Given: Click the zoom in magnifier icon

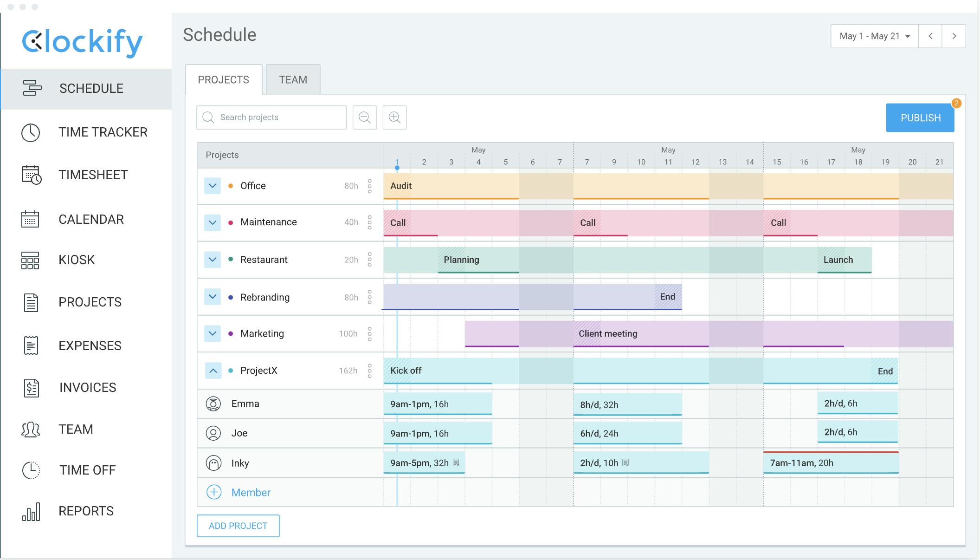Looking at the screenshot, I should coord(394,117).
